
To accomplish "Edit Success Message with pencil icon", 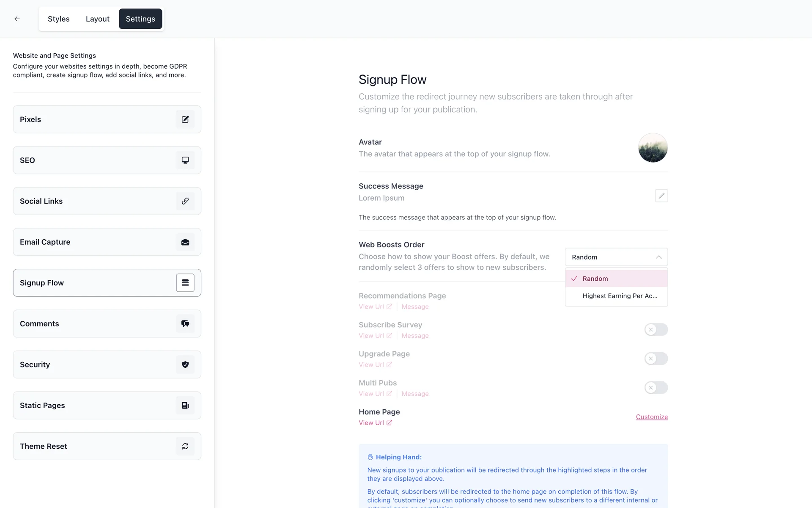I will (x=661, y=196).
